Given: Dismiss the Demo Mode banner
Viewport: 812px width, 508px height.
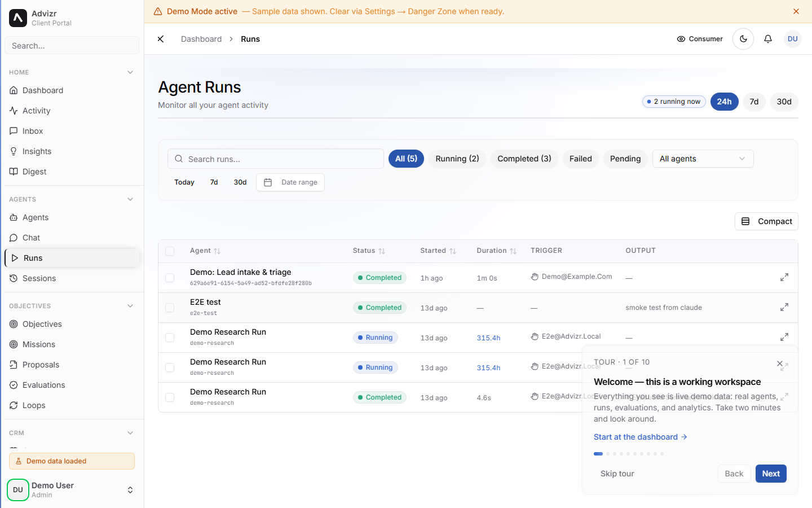Looking at the screenshot, I should [796, 11].
